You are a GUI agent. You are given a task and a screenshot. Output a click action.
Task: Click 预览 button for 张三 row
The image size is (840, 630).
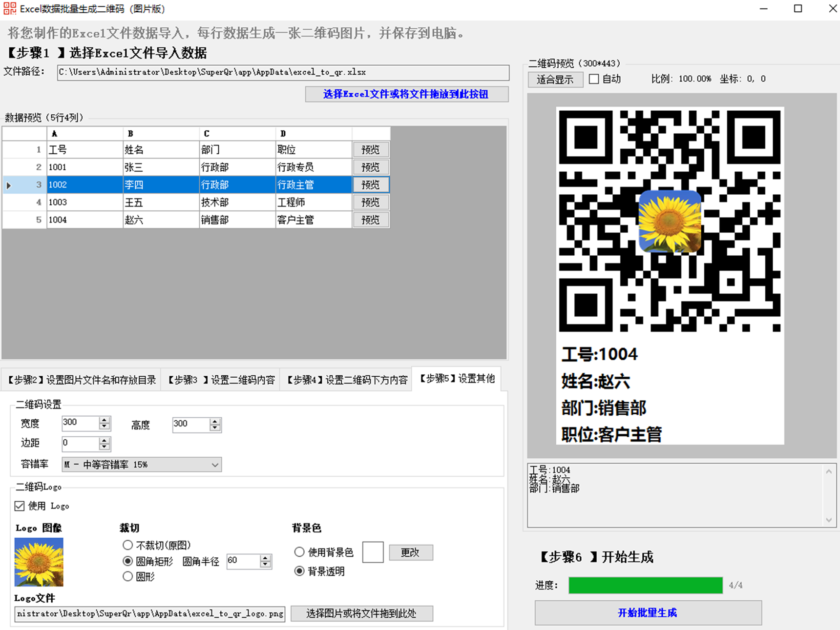click(371, 167)
